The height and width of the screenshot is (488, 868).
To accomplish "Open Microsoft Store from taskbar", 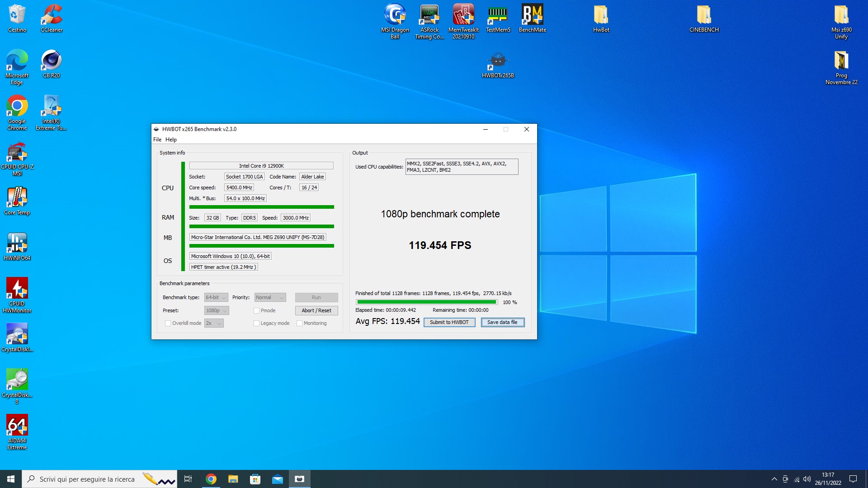I will click(x=255, y=479).
